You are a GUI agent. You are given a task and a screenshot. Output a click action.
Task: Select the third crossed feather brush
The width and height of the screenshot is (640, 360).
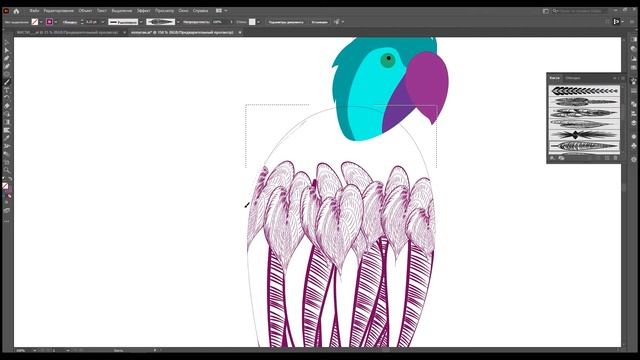pyautogui.click(x=584, y=113)
